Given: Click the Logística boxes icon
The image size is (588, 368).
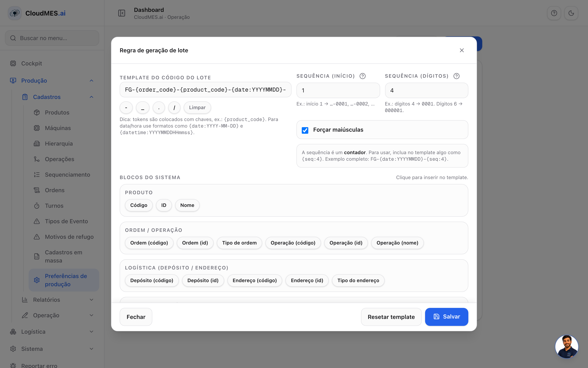Looking at the screenshot, I should click(x=13, y=332).
